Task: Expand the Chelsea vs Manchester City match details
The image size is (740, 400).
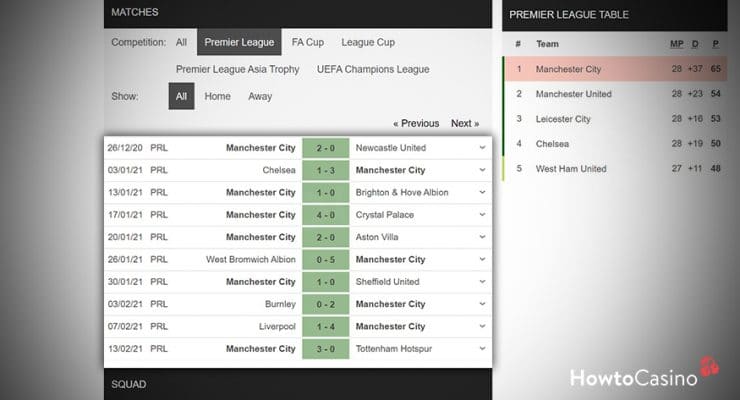Action: [x=482, y=170]
